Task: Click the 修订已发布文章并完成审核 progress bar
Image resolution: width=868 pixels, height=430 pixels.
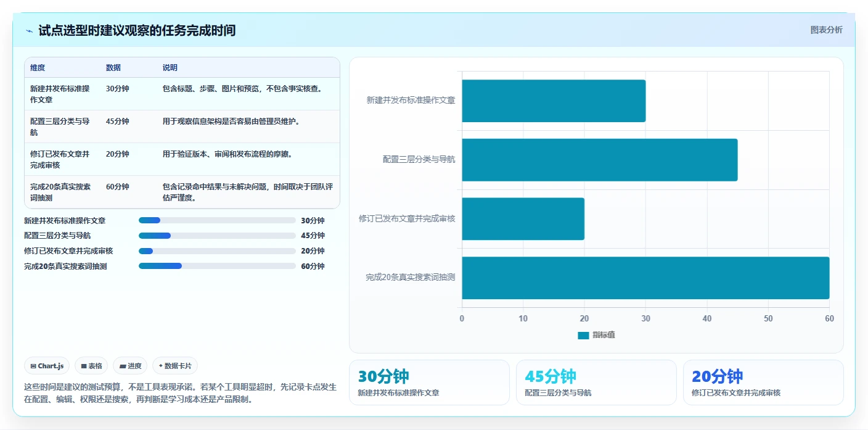Action: point(218,251)
